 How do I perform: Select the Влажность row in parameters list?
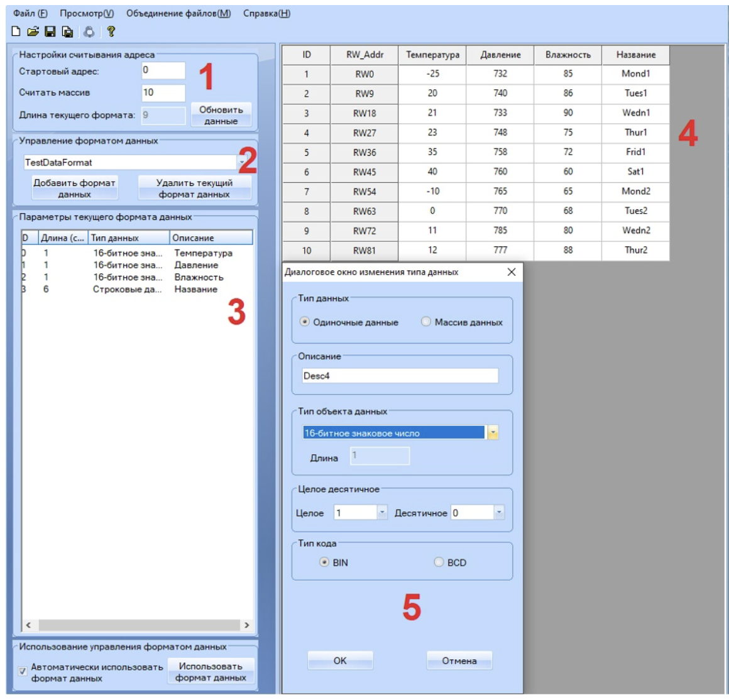tap(137, 277)
